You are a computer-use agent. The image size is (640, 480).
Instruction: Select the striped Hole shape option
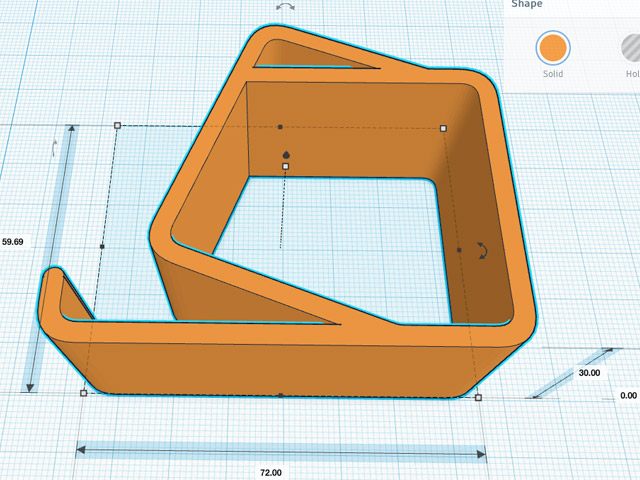[x=629, y=47]
